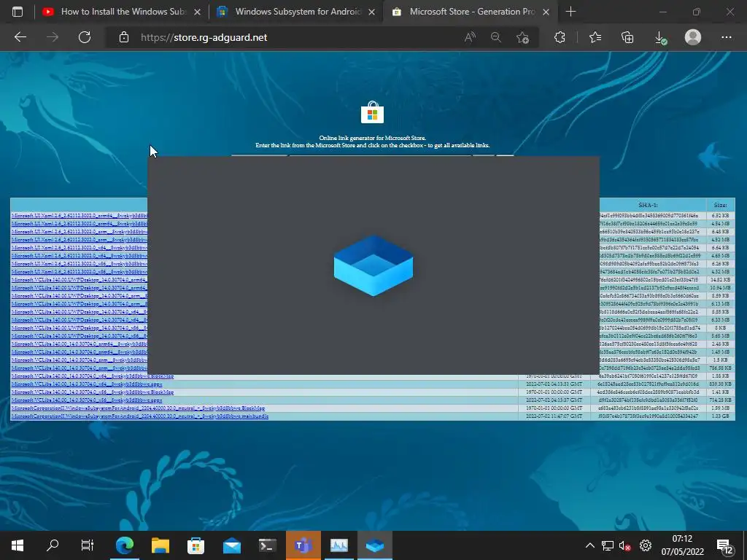747x560 pixels.
Task: Open taskbar Search
Action: tap(53, 545)
